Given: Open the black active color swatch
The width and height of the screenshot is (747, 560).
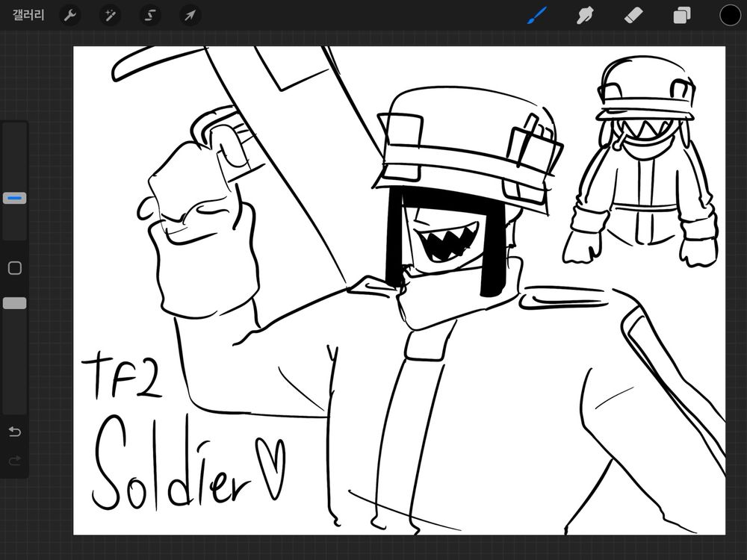Looking at the screenshot, I should coord(730,15).
